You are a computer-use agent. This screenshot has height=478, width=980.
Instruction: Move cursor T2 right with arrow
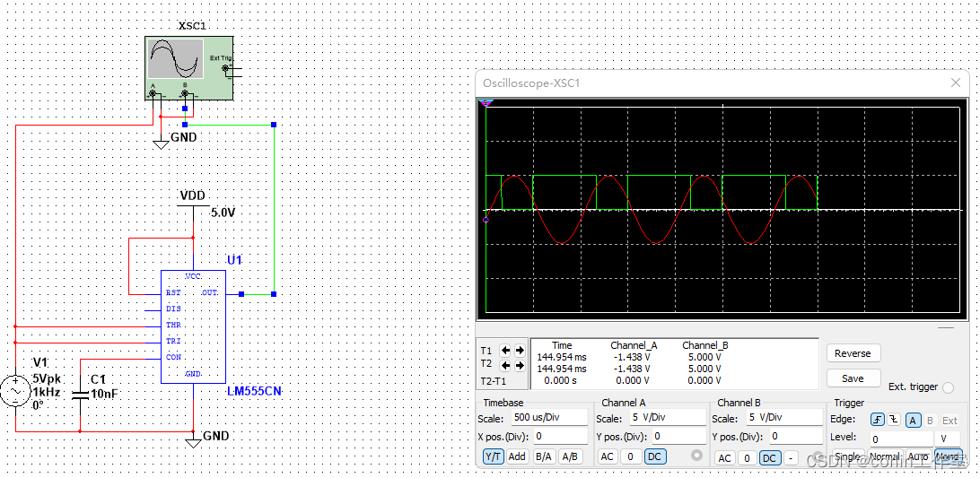click(519, 365)
